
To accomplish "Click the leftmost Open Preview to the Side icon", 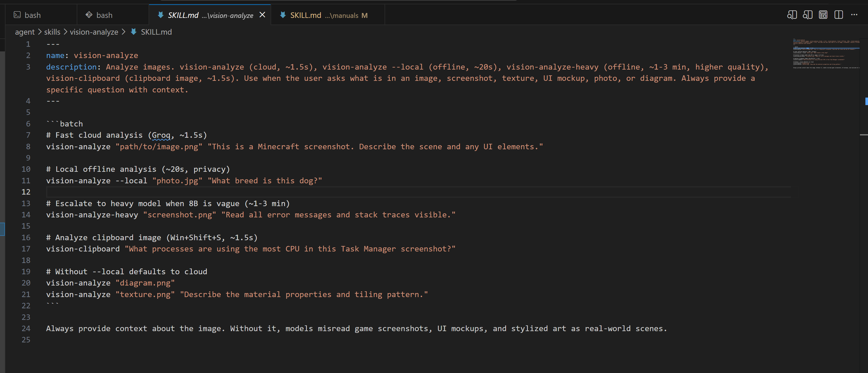I will coord(792,15).
